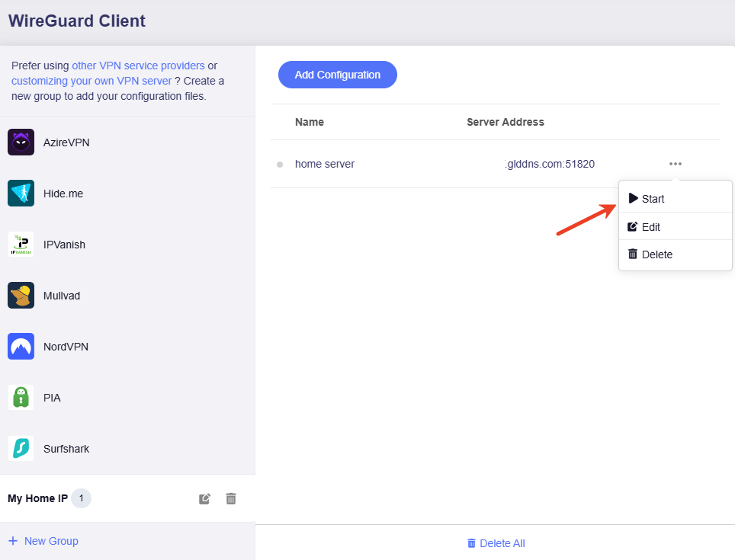
Task: Open the other VPN service providers link
Action: 138,66
